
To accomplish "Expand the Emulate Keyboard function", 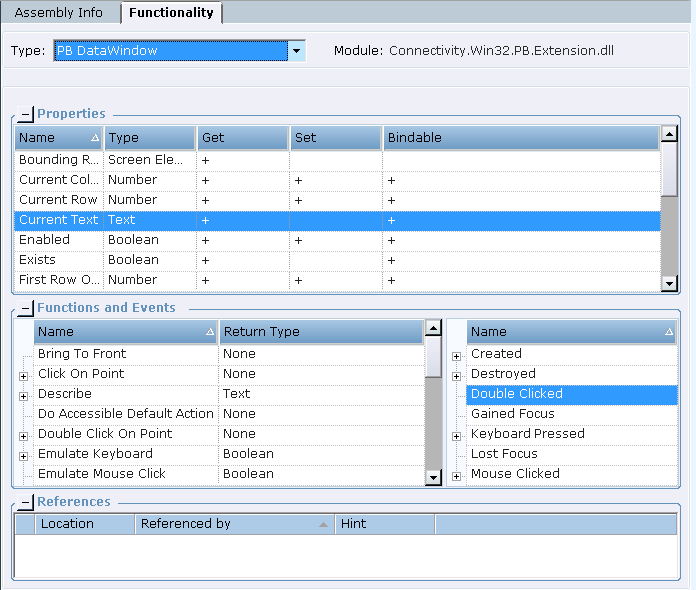I will coord(24,456).
